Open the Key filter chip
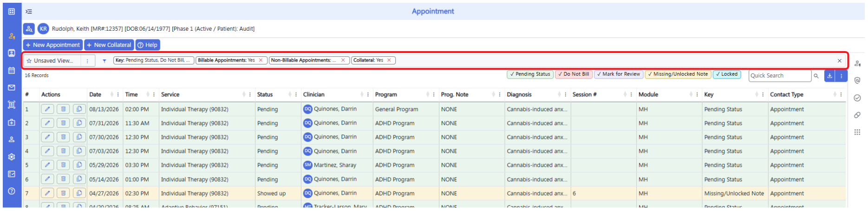868x211 pixels. [x=153, y=60]
